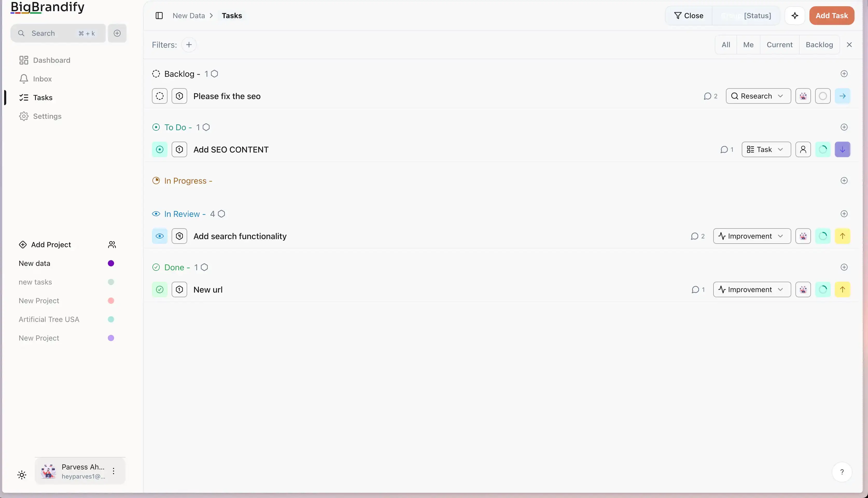Mark the New url task checkbox
The width and height of the screenshot is (868, 498).
(159, 289)
